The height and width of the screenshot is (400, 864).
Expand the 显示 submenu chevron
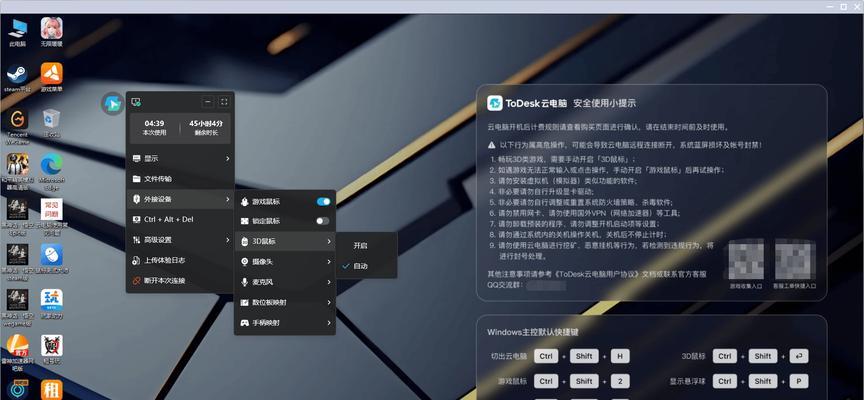tap(227, 159)
